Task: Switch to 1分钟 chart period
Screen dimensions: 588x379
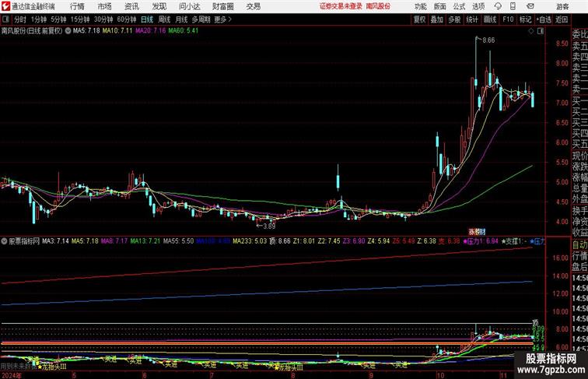Action: click(39, 19)
